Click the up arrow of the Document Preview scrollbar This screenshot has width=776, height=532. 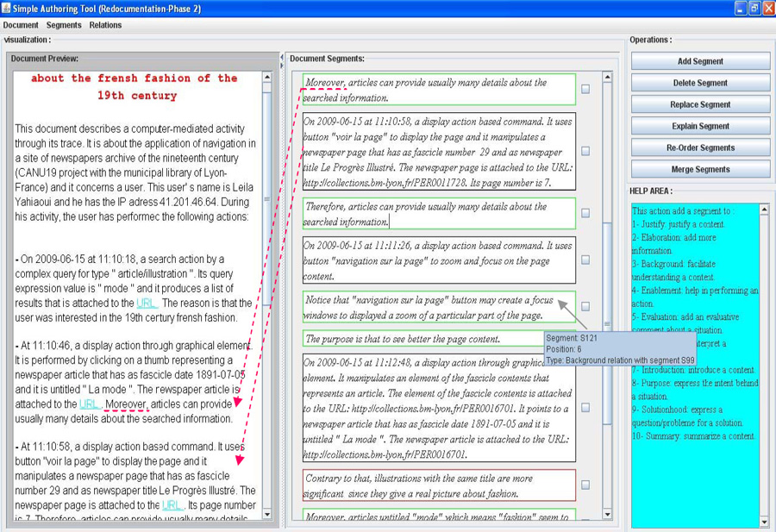click(x=266, y=77)
